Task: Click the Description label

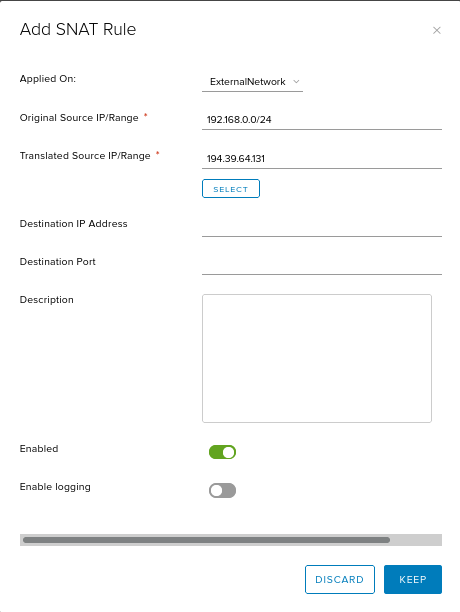Action: [46, 299]
